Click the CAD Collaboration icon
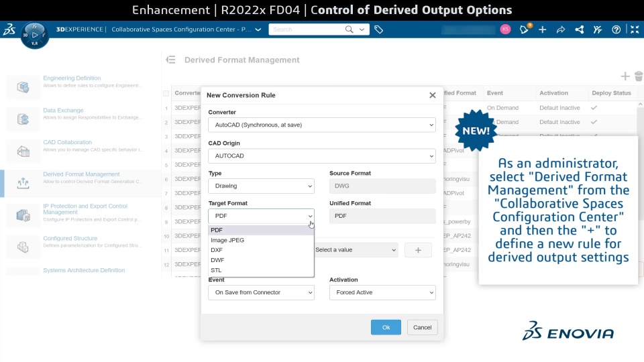 tap(23, 151)
